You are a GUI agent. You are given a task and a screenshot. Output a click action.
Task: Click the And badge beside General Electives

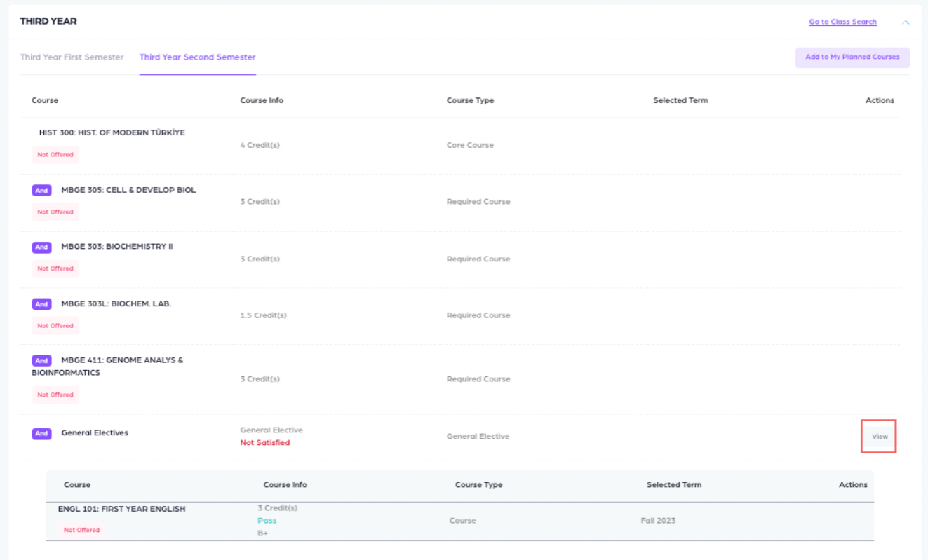click(x=41, y=434)
